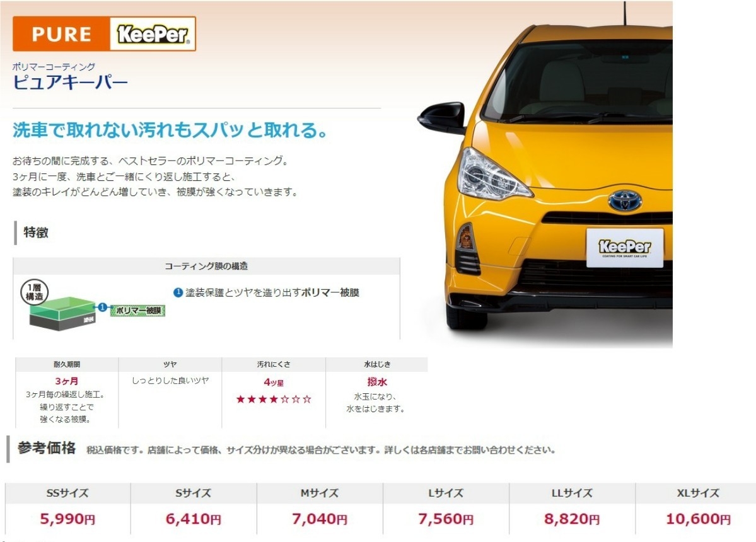
Task: Select the Lサイズ price 7,560円
Action: click(446, 519)
